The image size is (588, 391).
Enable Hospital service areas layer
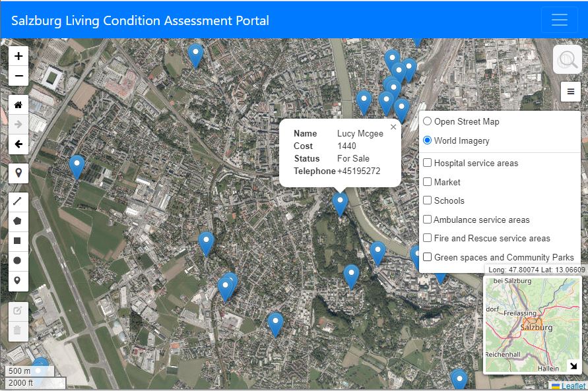click(428, 163)
